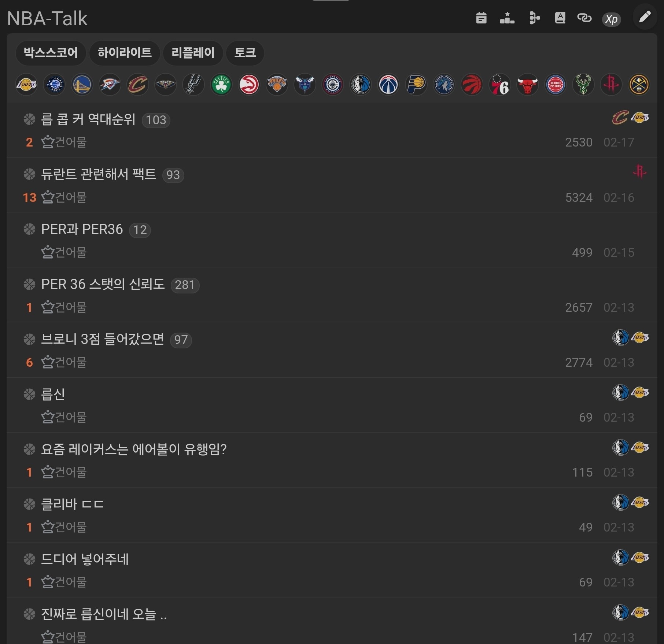
Task: Filter by Atlanta Hawks logo
Action: pos(249,85)
